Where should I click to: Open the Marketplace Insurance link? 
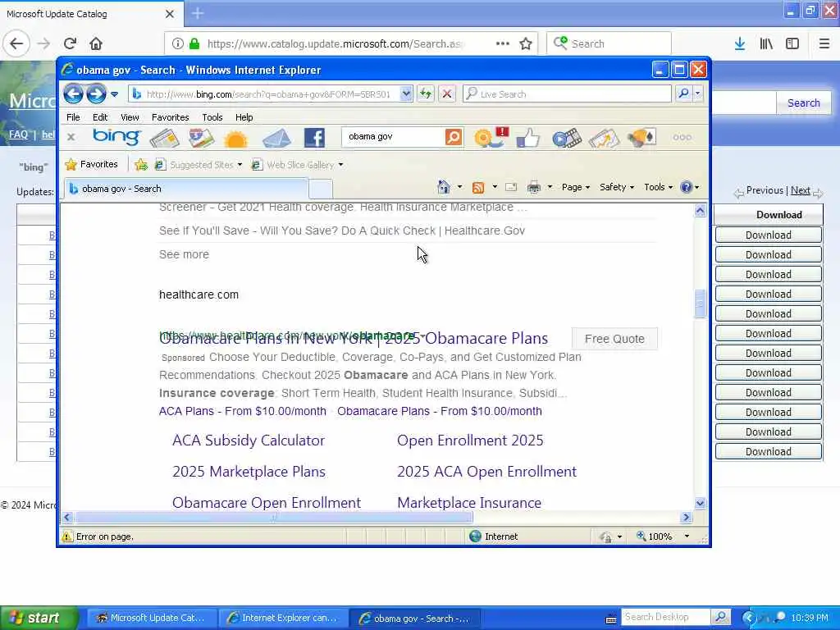pyautogui.click(x=469, y=503)
